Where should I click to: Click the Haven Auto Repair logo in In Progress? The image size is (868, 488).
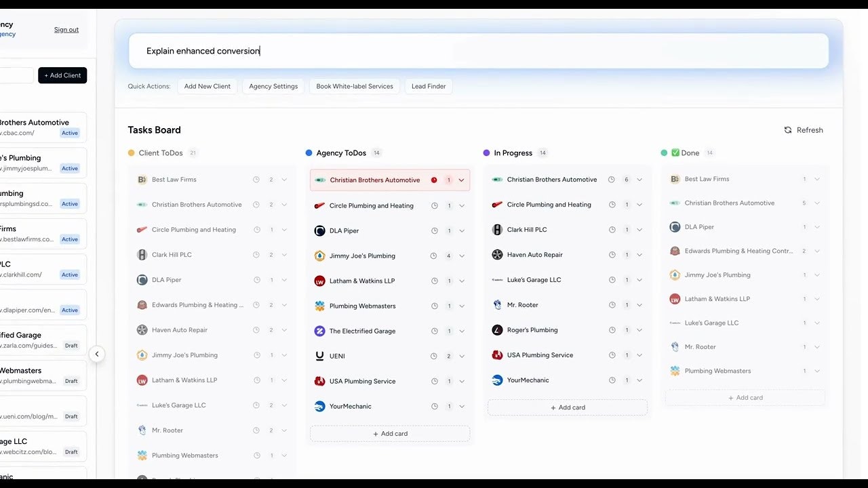pyautogui.click(x=498, y=255)
